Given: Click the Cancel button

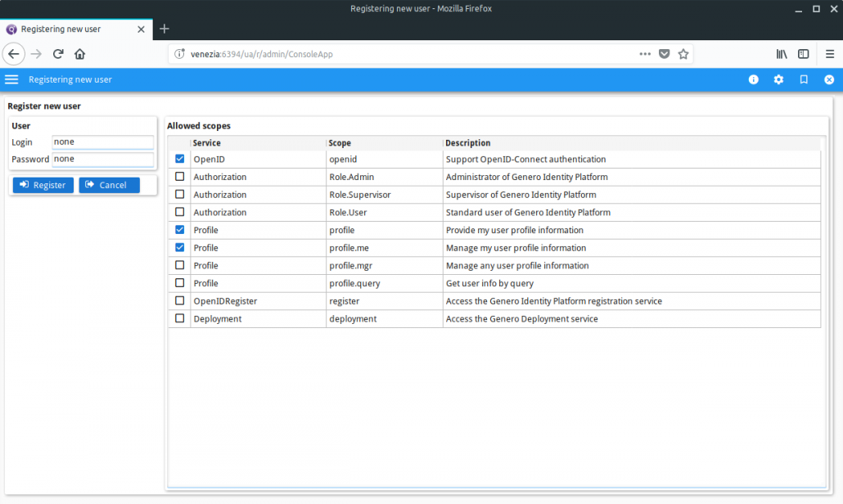Looking at the screenshot, I should click(x=108, y=185).
